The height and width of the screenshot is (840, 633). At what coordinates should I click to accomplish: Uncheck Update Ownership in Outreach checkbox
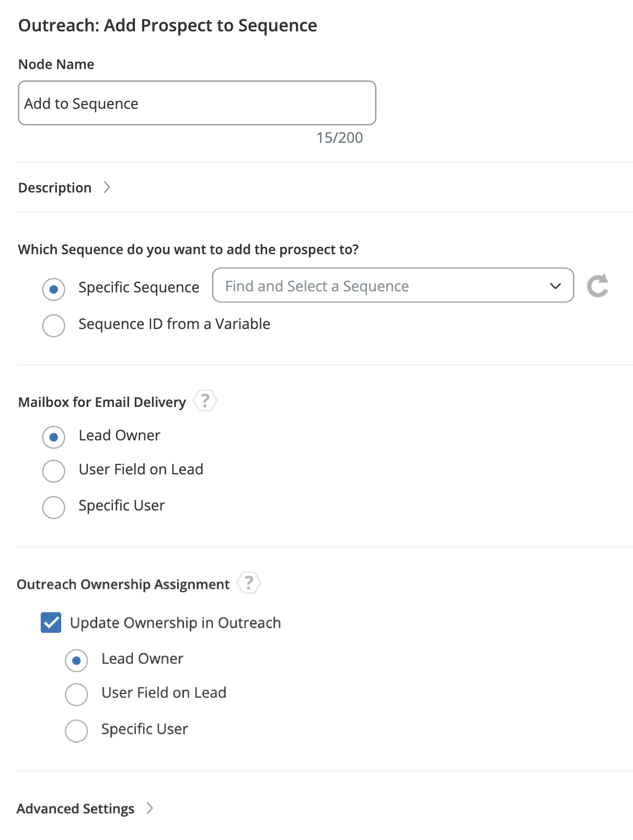click(51, 622)
